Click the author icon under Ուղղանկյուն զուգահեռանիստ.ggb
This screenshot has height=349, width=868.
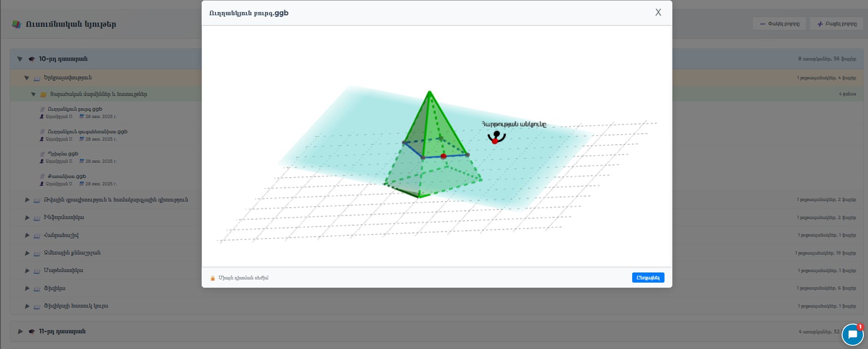(42, 139)
